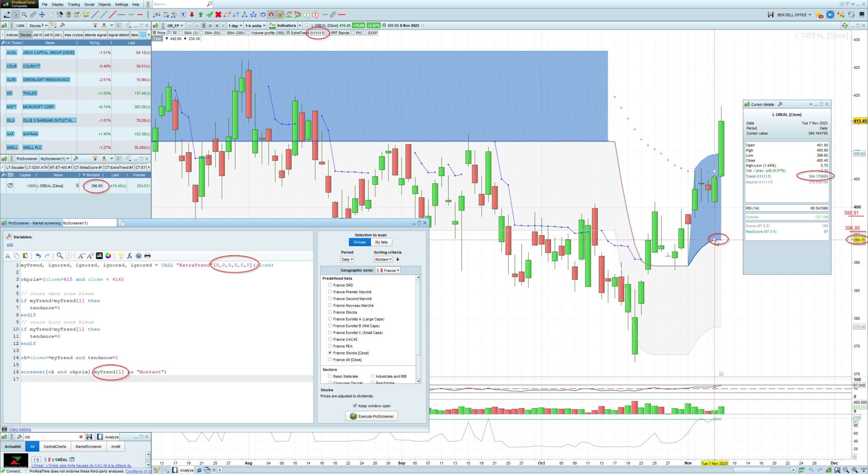
Task: Enable the SMA (50) checkbox
Action: click(x=202, y=33)
